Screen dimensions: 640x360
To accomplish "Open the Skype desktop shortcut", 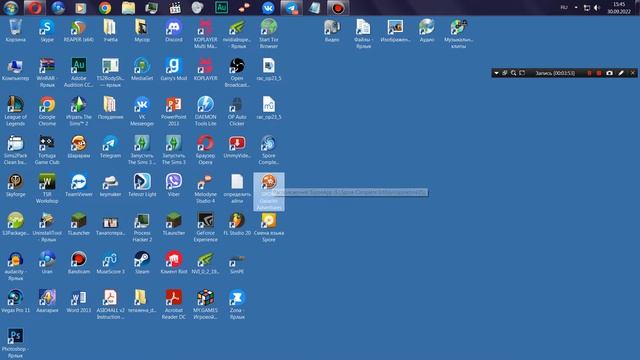I will point(47,31).
